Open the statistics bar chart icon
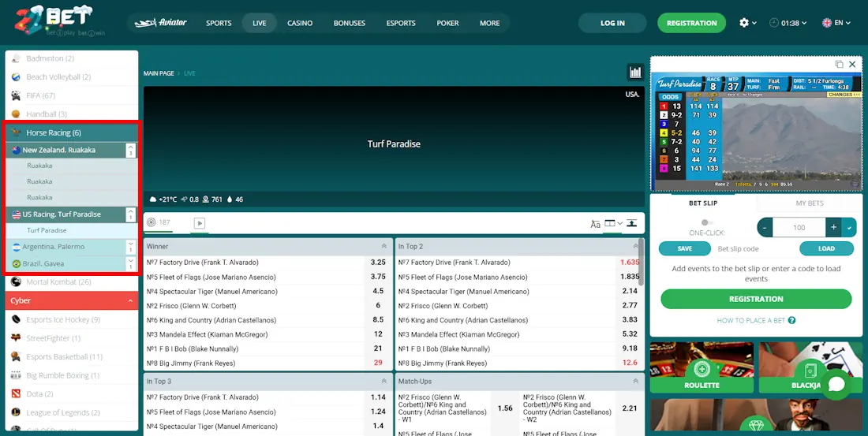Image resolution: width=868 pixels, height=436 pixels. [x=635, y=72]
